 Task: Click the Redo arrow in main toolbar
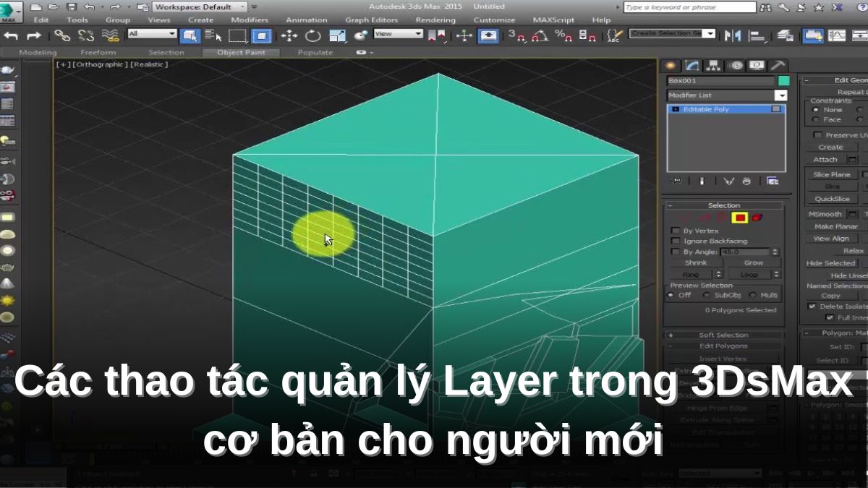pos(33,35)
